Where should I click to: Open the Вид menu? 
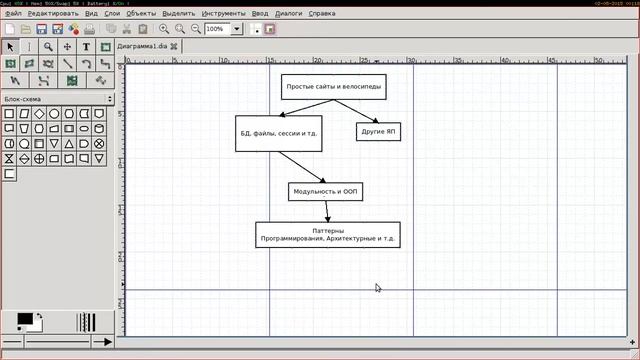click(91, 13)
